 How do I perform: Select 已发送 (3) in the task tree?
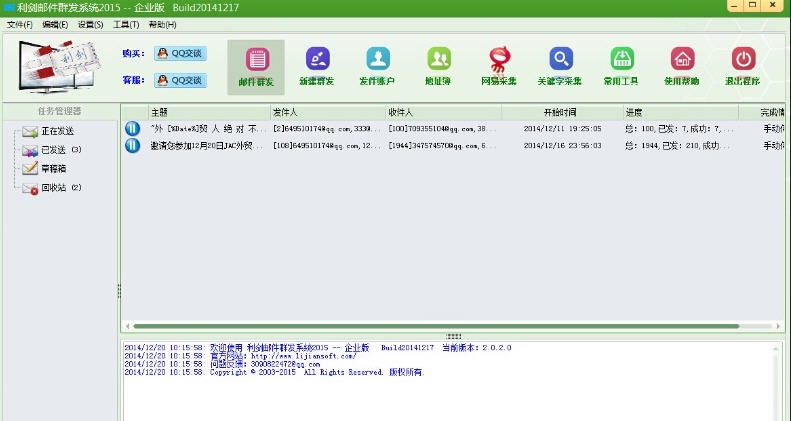tap(52, 150)
